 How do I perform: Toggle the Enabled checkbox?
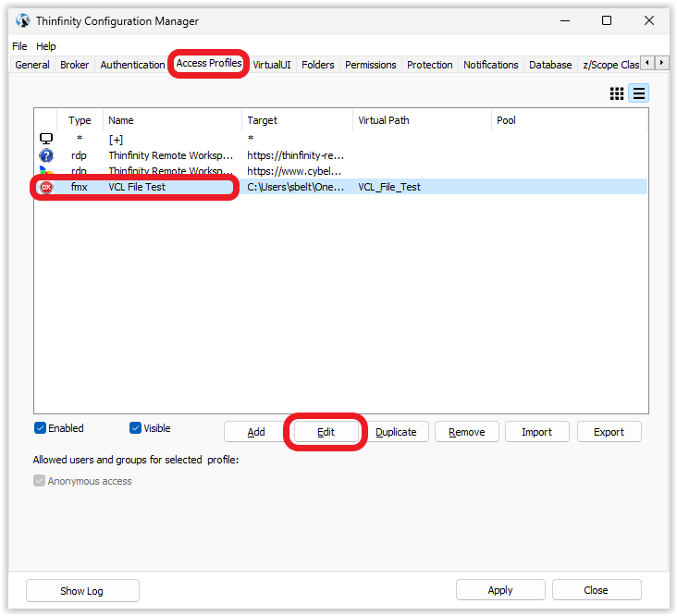(x=40, y=428)
